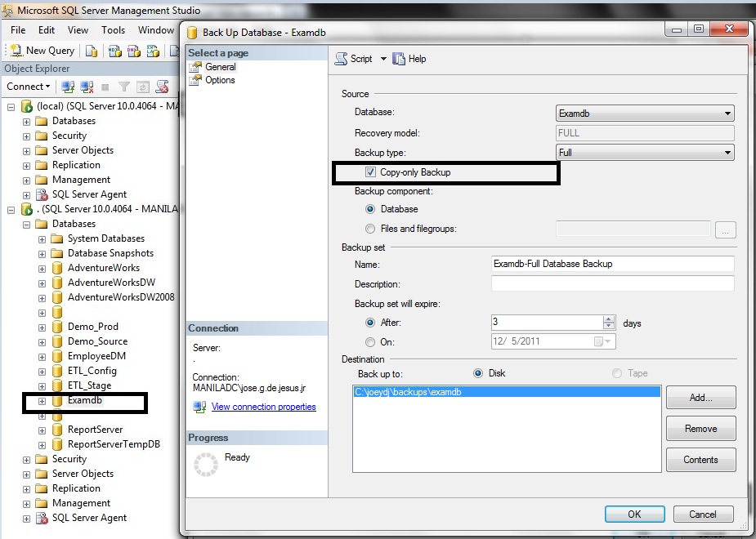The height and width of the screenshot is (539, 756).
Task: Click the Examdb database cylinder icon
Action: click(x=57, y=400)
